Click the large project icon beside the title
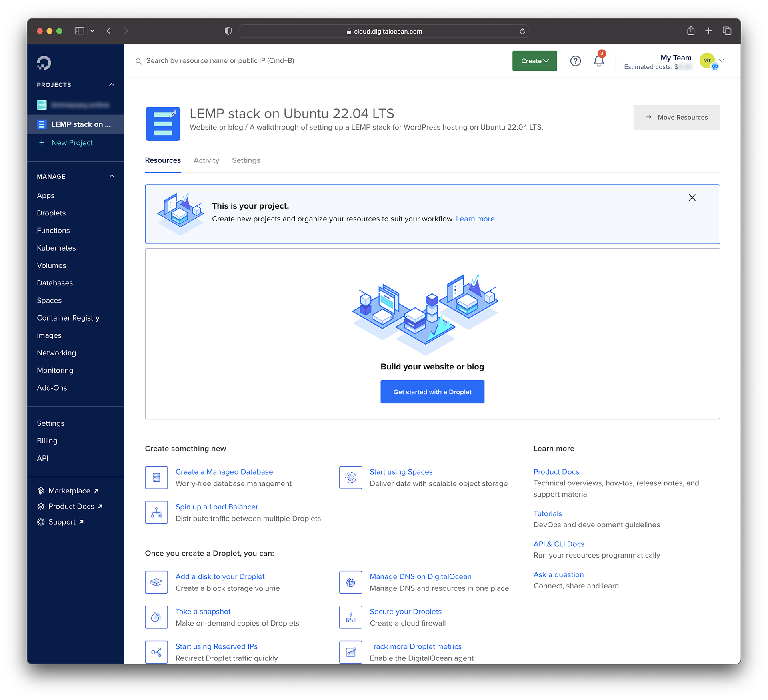The width and height of the screenshot is (768, 700). (163, 124)
